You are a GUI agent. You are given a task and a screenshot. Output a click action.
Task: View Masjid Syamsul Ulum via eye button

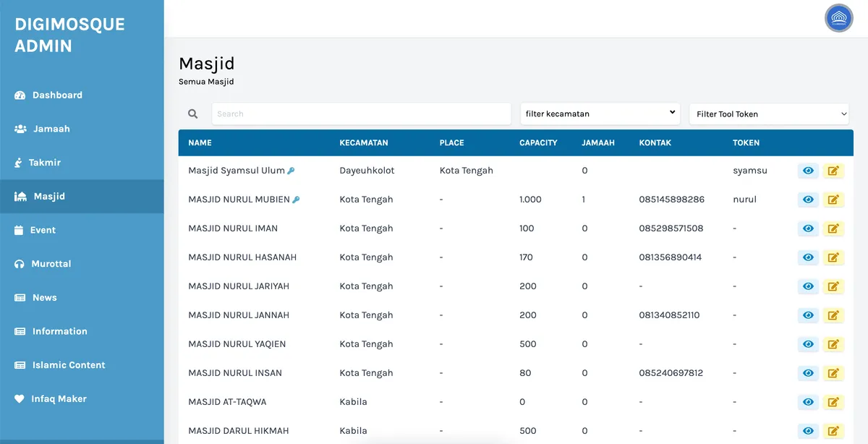point(808,171)
